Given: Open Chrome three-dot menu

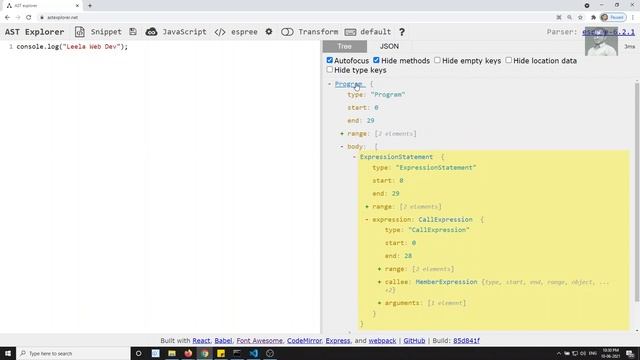Looking at the screenshot, I should point(633,17).
